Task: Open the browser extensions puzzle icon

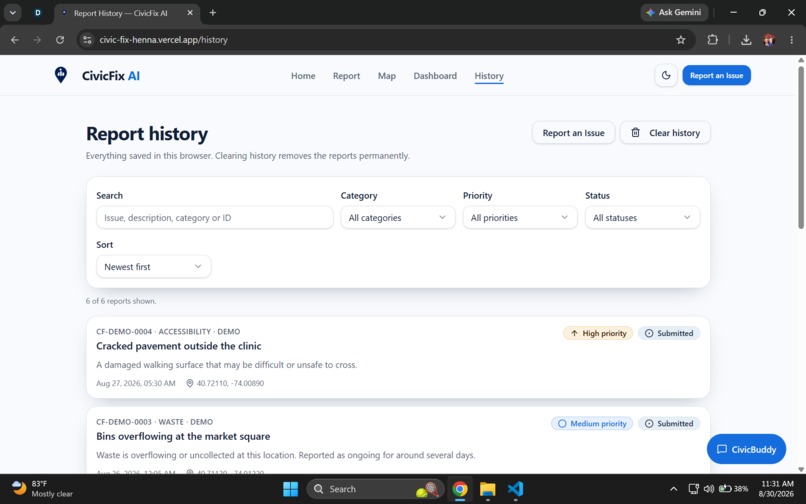Action: click(x=712, y=40)
